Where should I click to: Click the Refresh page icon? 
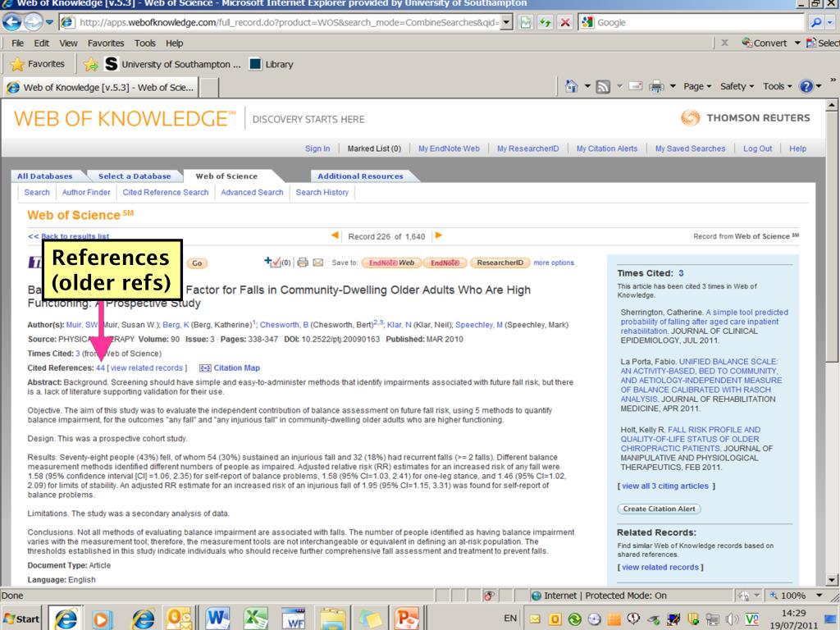click(x=546, y=22)
